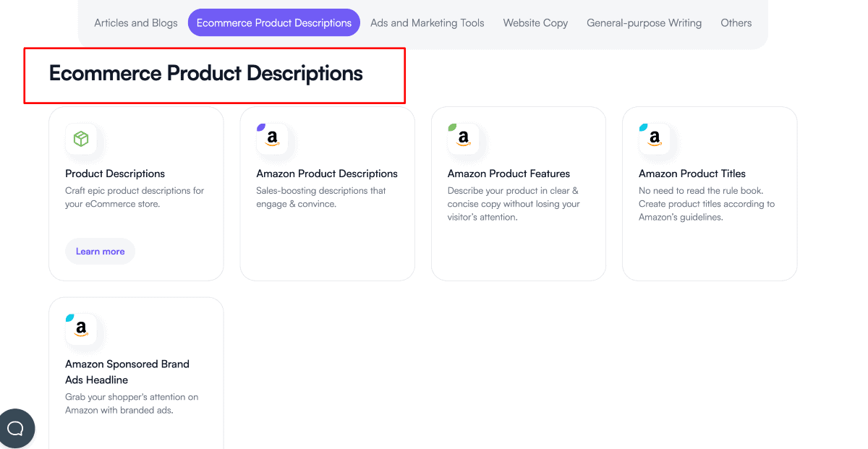Click the Ecommerce Product Descriptions section heading
The height and width of the screenshot is (449, 868).
pos(206,74)
